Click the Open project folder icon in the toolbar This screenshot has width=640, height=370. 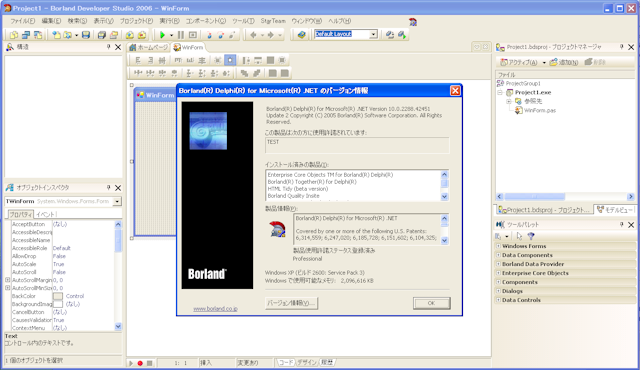68,35
